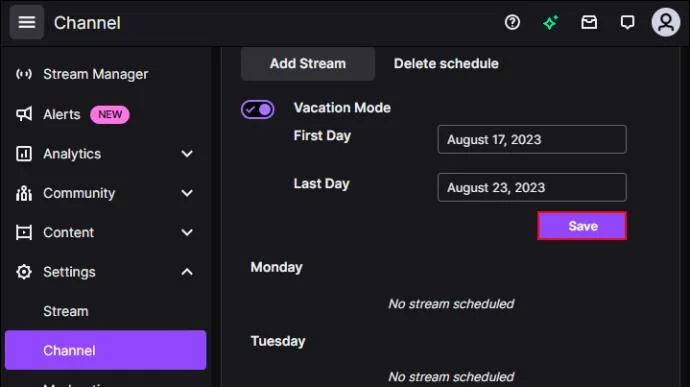
Task: Expand the Analytics section chevron
Action: pyautogui.click(x=187, y=154)
